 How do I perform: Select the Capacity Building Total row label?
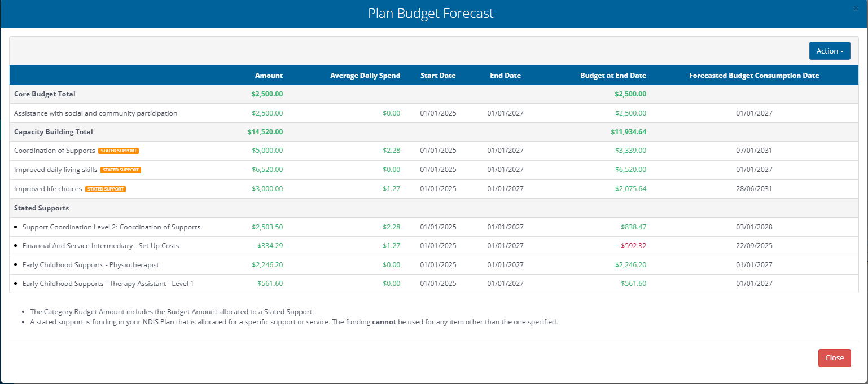pyautogui.click(x=54, y=132)
